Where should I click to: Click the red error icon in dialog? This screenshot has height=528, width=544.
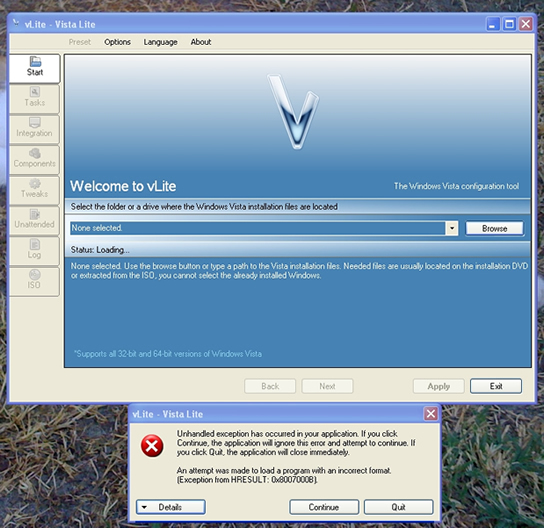(x=152, y=445)
